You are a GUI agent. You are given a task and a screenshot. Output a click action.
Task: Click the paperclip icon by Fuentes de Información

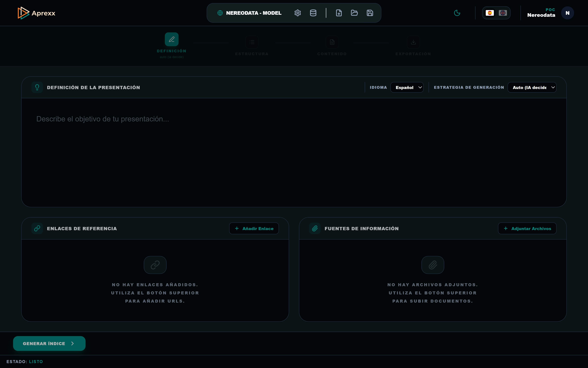click(315, 228)
